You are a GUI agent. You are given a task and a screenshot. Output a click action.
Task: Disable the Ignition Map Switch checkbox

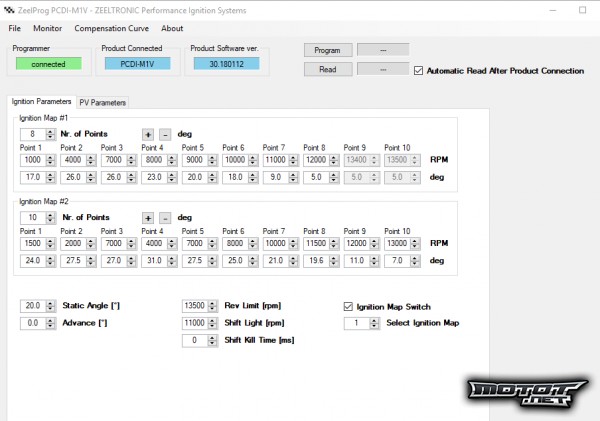pyautogui.click(x=348, y=306)
